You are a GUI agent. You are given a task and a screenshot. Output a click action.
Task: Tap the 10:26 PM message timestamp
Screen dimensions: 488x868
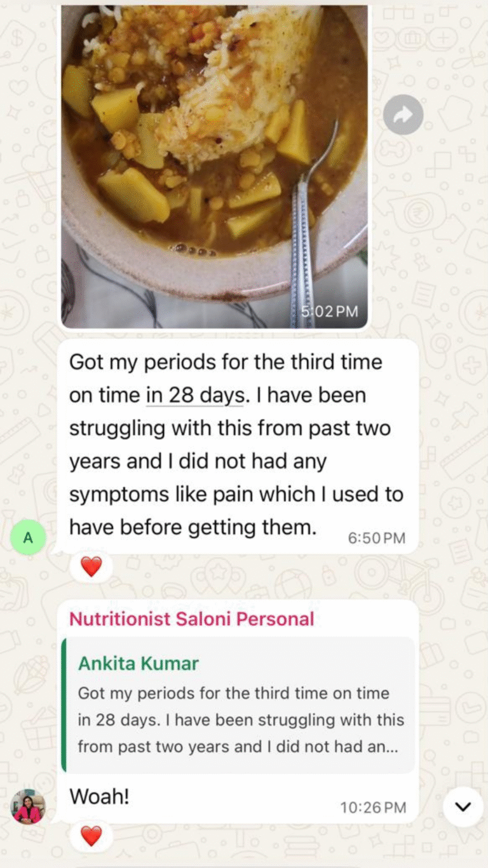click(373, 808)
